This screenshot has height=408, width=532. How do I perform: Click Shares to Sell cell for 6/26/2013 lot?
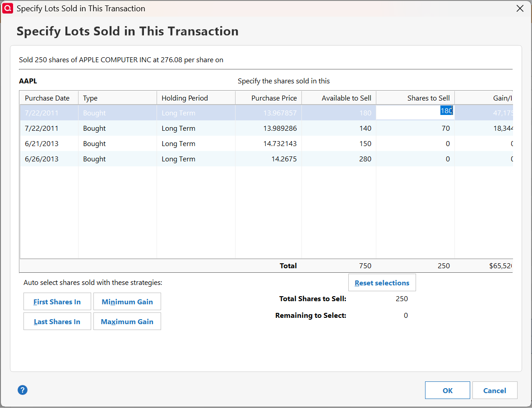(x=415, y=159)
